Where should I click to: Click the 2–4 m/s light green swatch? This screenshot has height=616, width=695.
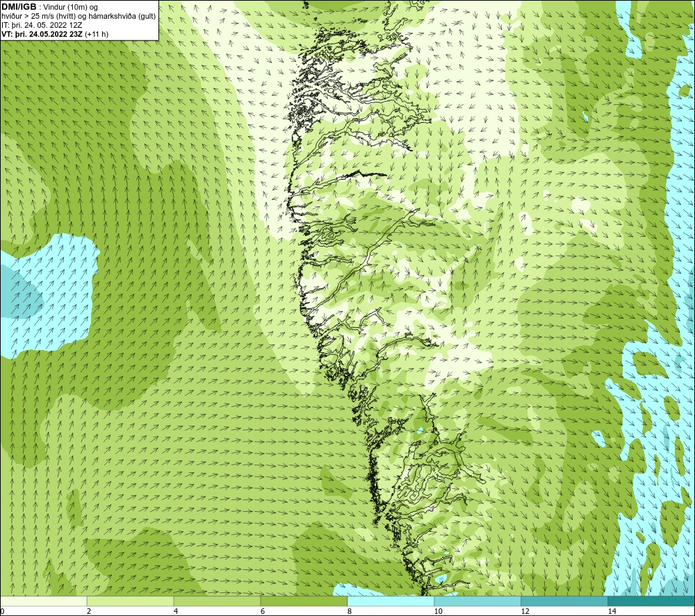pos(131,601)
